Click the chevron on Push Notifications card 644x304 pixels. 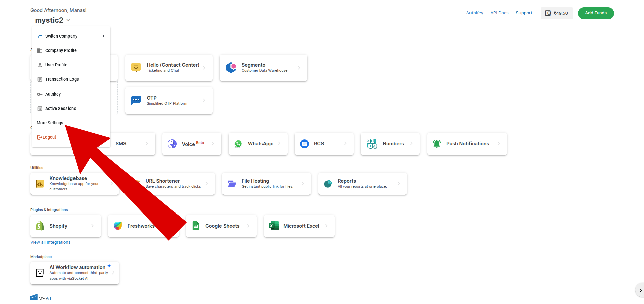499,144
